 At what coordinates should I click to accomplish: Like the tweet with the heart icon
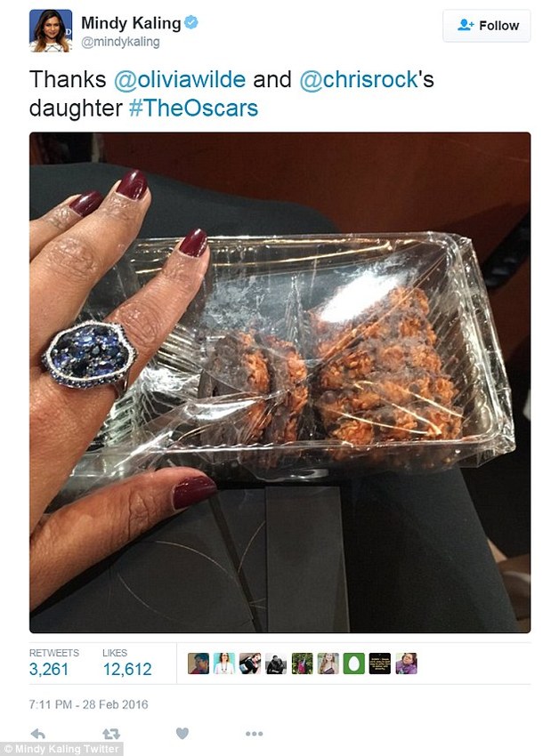click(182, 734)
